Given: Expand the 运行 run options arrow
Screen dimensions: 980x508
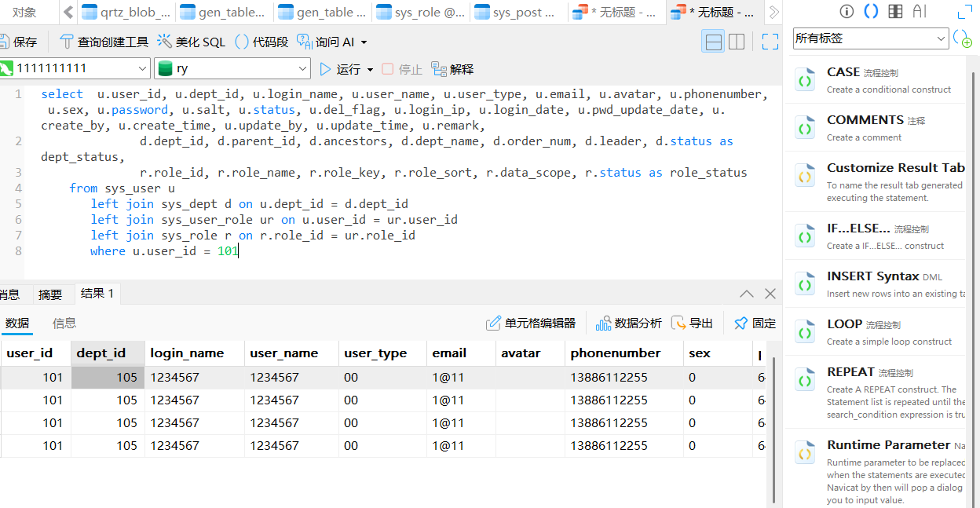Looking at the screenshot, I should [371, 70].
